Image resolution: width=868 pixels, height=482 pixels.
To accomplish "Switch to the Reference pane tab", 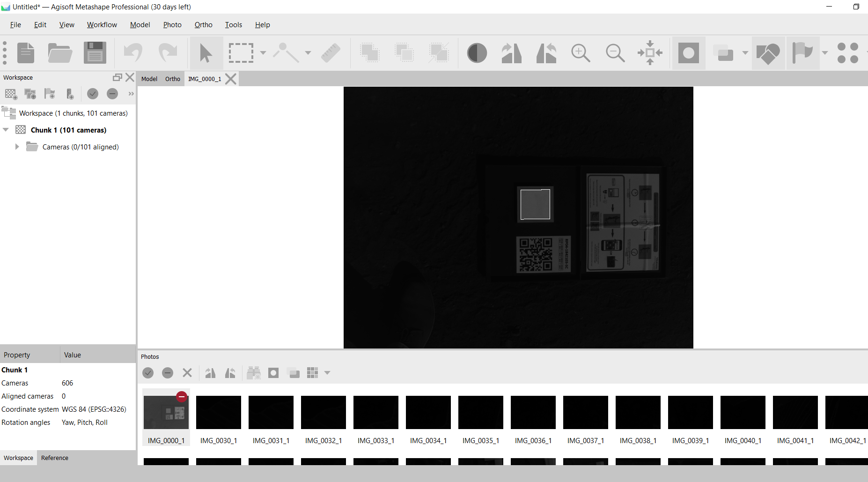I will point(54,458).
